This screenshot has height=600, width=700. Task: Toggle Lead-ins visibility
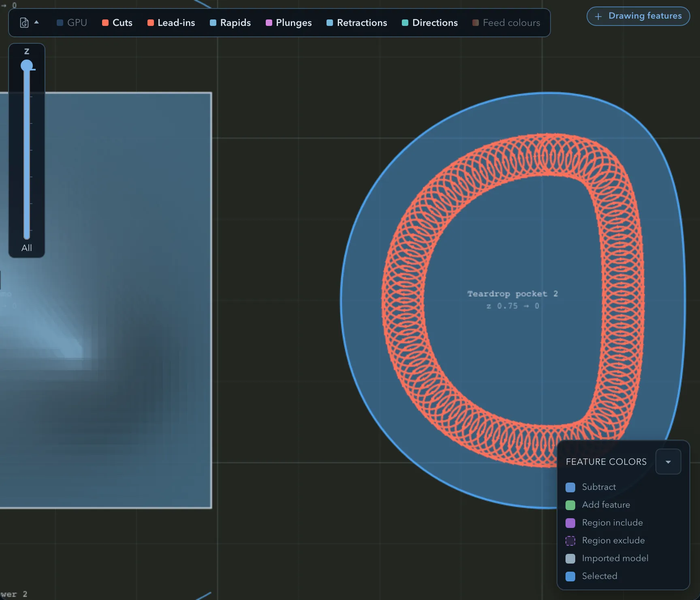(171, 23)
